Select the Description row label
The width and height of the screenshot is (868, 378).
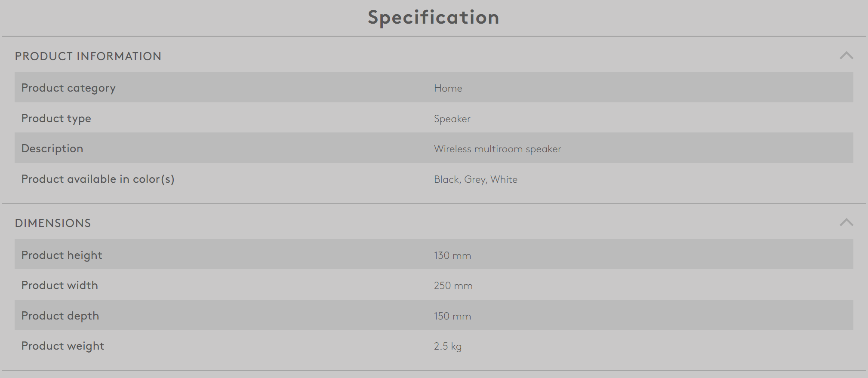(x=52, y=149)
